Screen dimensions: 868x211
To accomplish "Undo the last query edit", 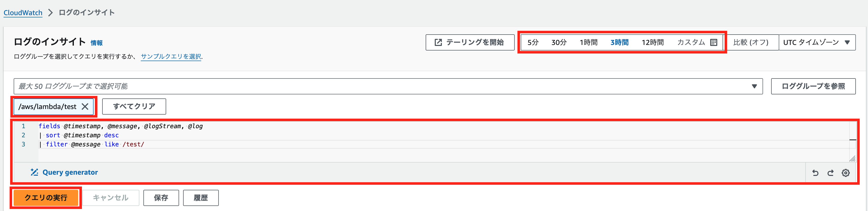I will (x=815, y=173).
